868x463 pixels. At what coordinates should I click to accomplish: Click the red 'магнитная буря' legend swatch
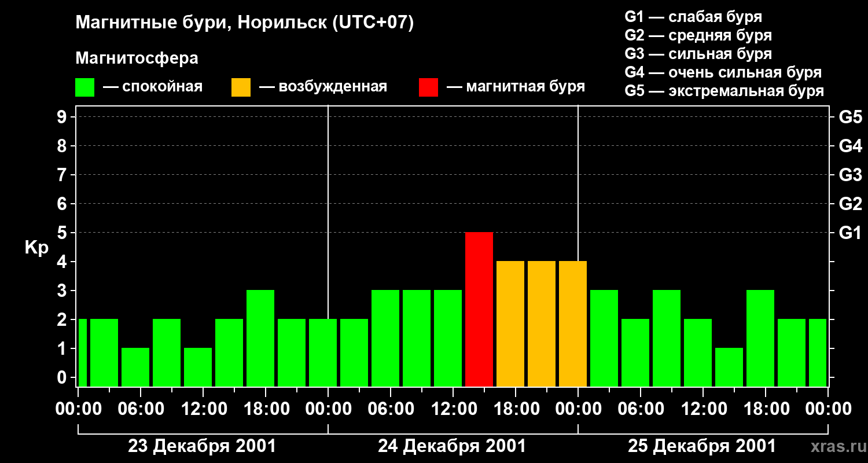(x=428, y=87)
